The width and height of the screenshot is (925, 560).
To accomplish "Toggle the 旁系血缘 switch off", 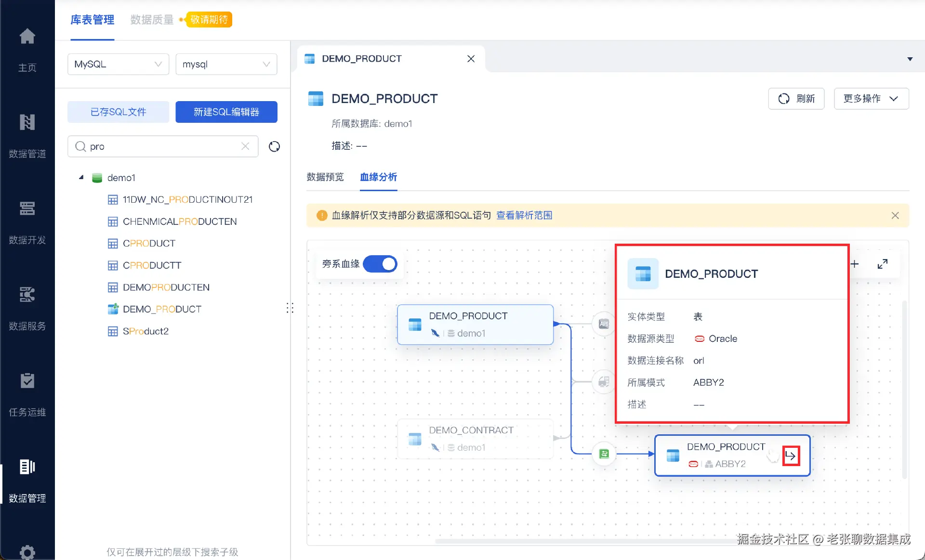I will 380,264.
